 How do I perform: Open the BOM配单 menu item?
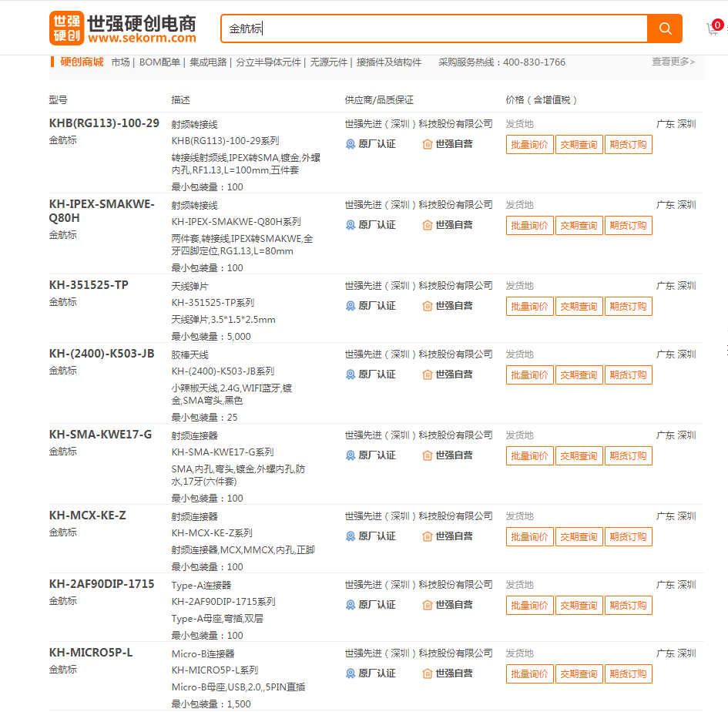(159, 62)
